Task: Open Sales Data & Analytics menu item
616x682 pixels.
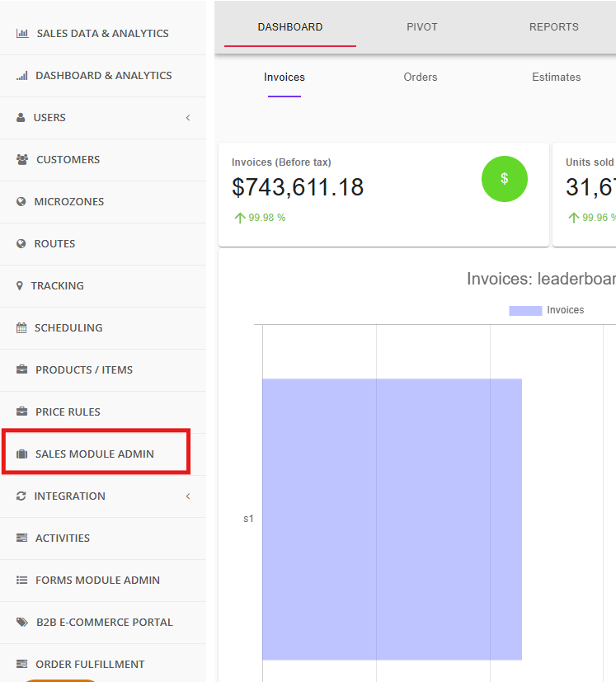Action: click(x=103, y=34)
